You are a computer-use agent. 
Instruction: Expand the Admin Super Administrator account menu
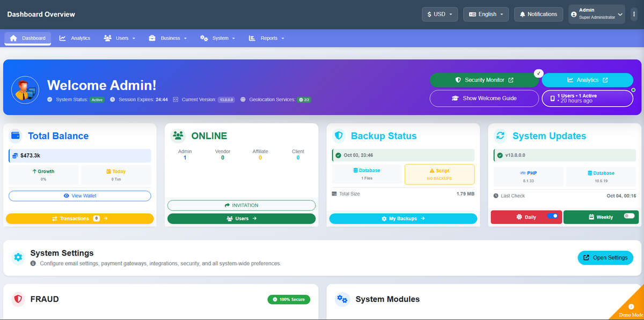(597, 14)
